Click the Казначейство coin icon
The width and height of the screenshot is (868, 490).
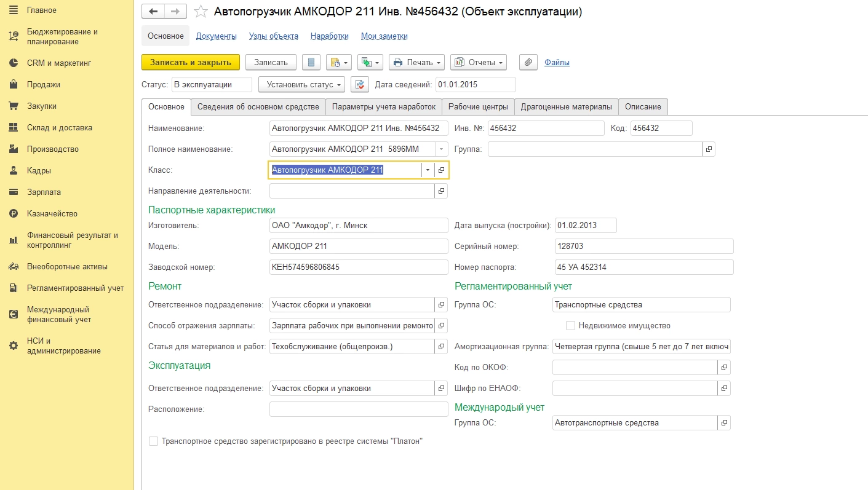click(x=14, y=213)
